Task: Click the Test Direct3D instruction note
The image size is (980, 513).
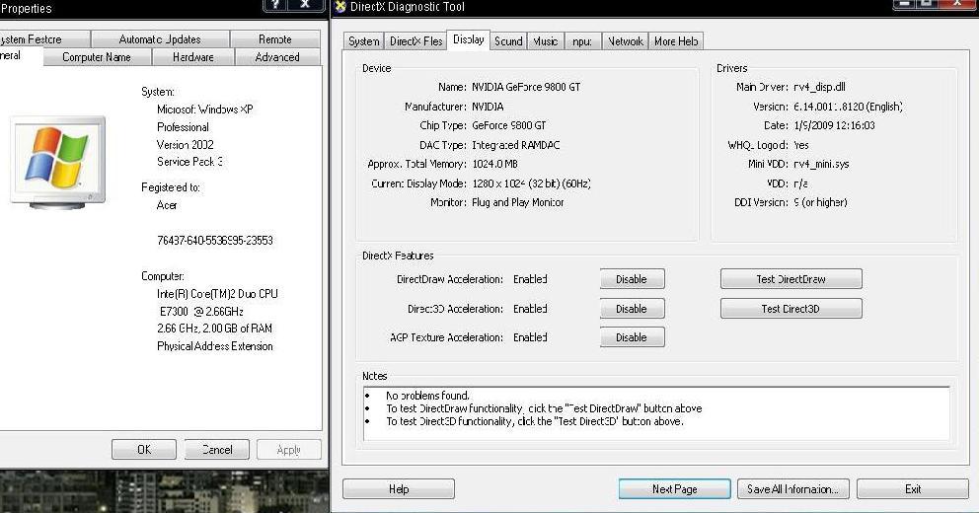Action: 535,422
